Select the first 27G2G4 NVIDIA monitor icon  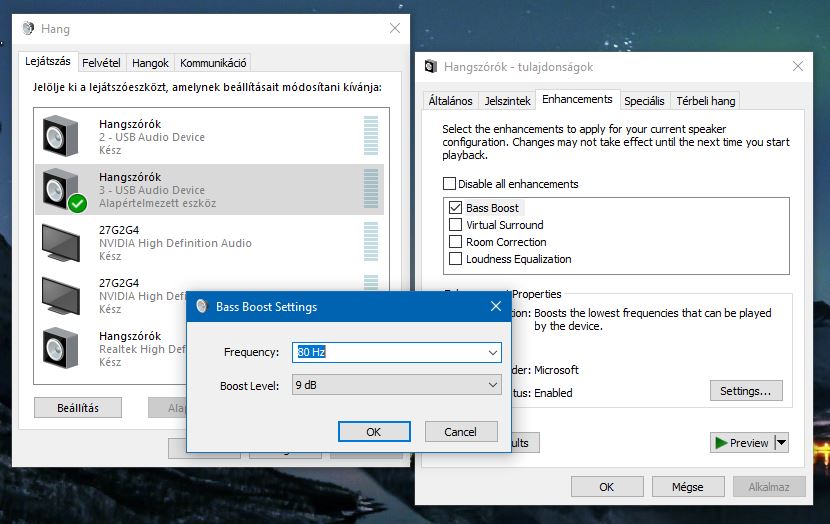pyautogui.click(x=61, y=242)
